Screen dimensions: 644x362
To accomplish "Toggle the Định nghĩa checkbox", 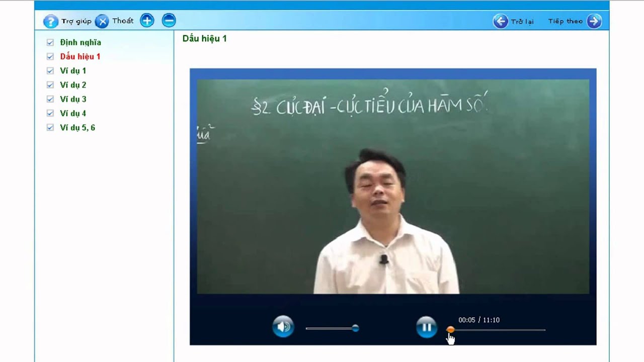I will click(x=50, y=42).
